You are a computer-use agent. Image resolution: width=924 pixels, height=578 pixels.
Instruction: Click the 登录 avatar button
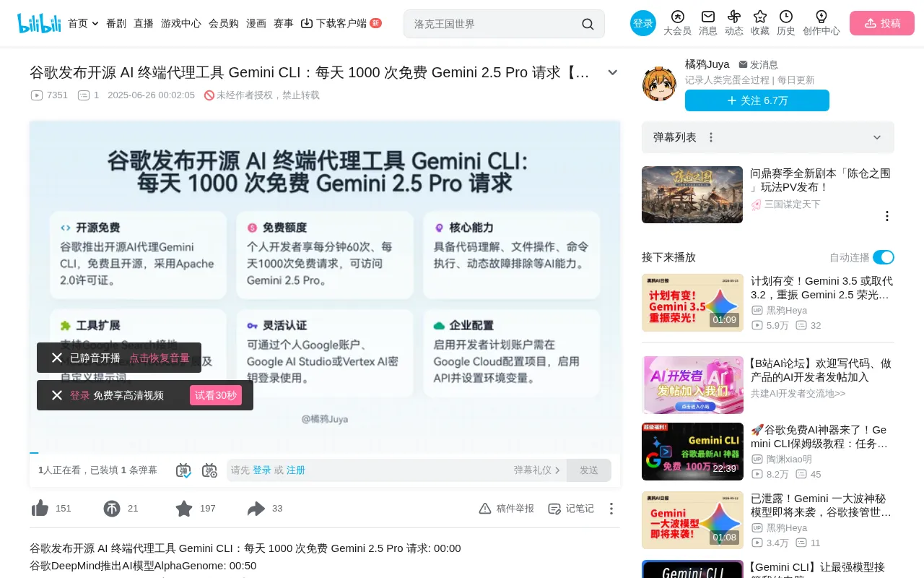pyautogui.click(x=643, y=23)
